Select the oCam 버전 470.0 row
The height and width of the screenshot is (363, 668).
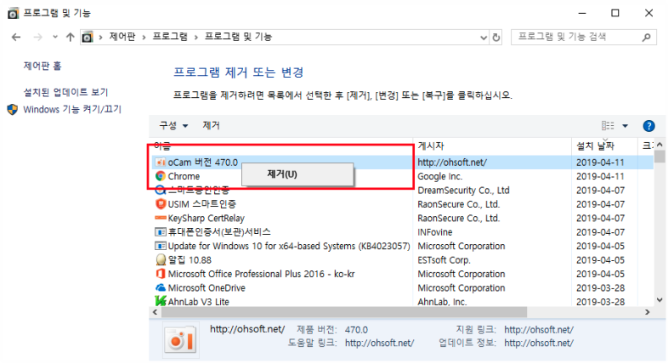[403, 162]
